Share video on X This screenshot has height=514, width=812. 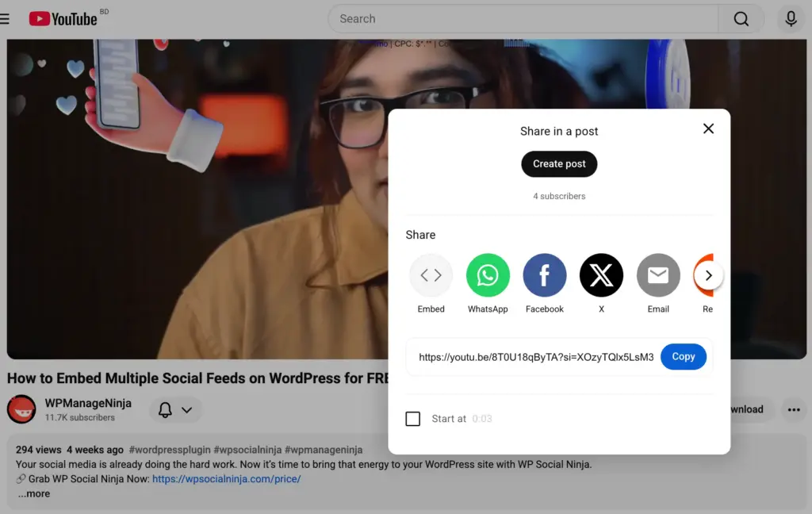[601, 275]
